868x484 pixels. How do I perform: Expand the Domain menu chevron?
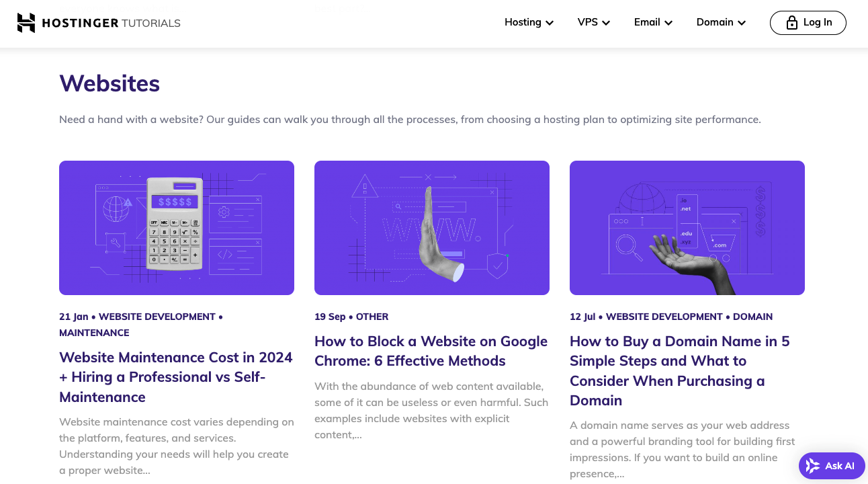coord(742,22)
